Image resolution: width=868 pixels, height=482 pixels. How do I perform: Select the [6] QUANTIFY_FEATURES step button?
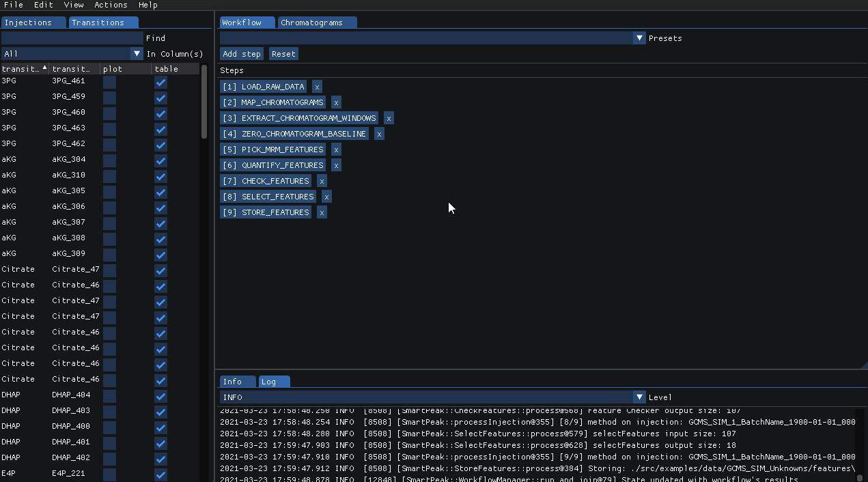(273, 165)
